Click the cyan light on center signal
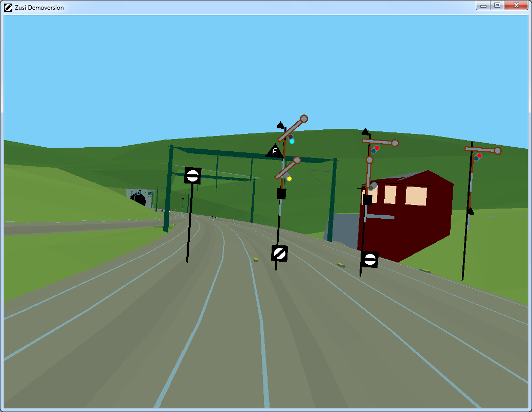The image size is (532, 412). (292, 141)
